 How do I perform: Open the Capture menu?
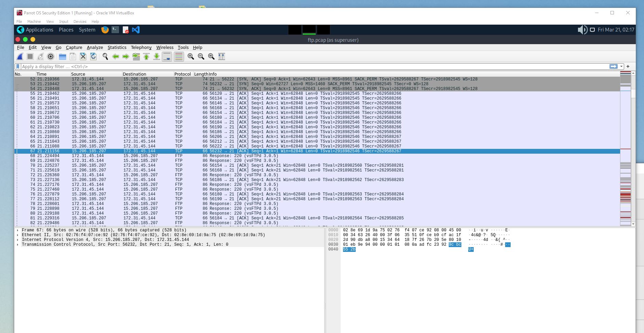pyautogui.click(x=74, y=48)
